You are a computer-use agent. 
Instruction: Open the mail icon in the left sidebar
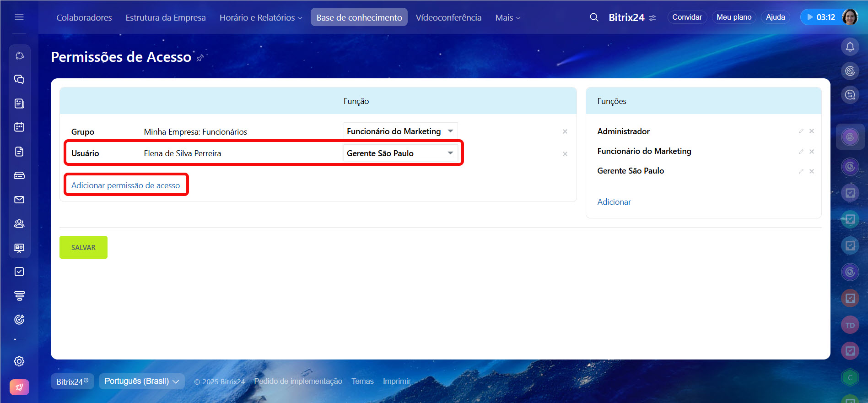pyautogui.click(x=19, y=200)
